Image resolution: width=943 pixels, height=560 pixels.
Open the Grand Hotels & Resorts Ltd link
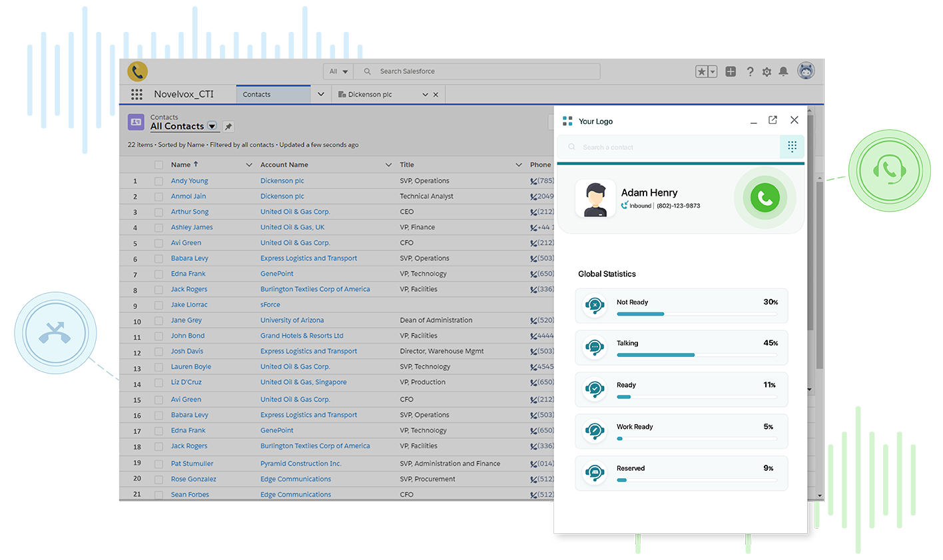302,336
